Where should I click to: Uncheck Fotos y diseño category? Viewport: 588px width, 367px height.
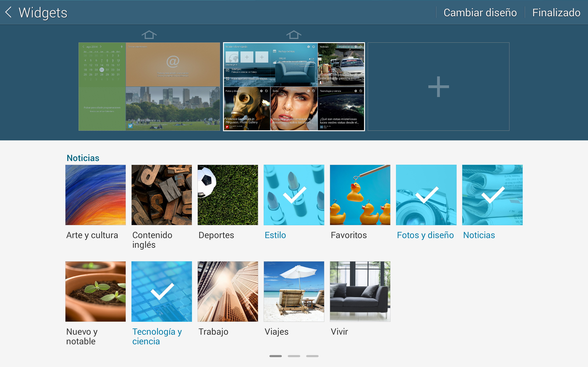(426, 195)
